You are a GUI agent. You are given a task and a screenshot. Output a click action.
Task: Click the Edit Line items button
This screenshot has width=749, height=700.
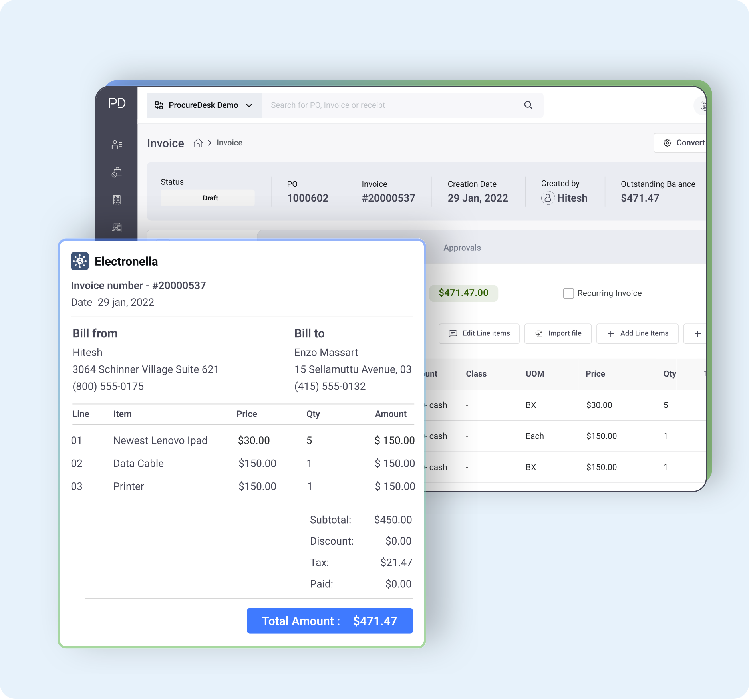tap(479, 334)
